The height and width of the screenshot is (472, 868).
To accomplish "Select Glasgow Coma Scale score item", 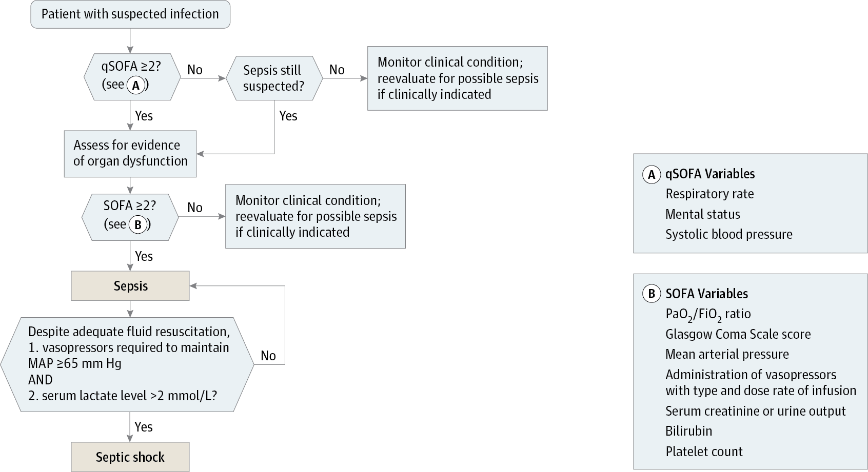I will [x=738, y=334].
